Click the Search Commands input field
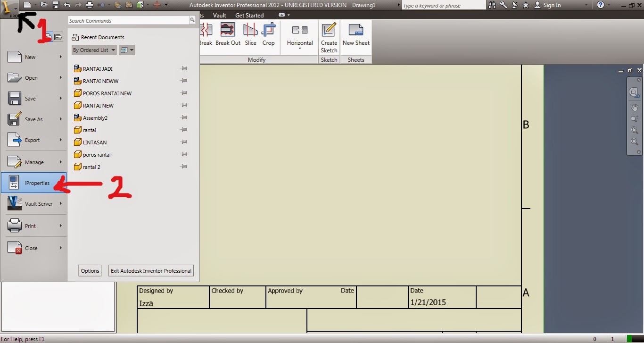The image size is (644, 343). pyautogui.click(x=128, y=21)
